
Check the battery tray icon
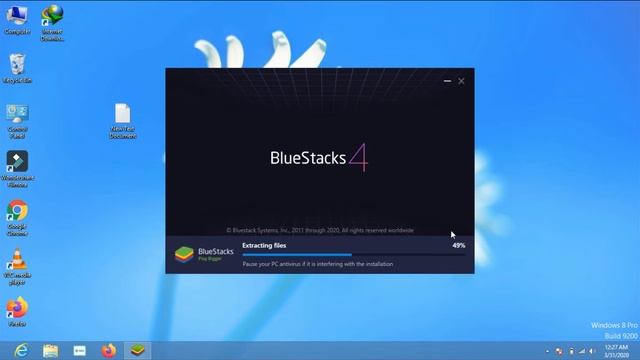coord(571,351)
